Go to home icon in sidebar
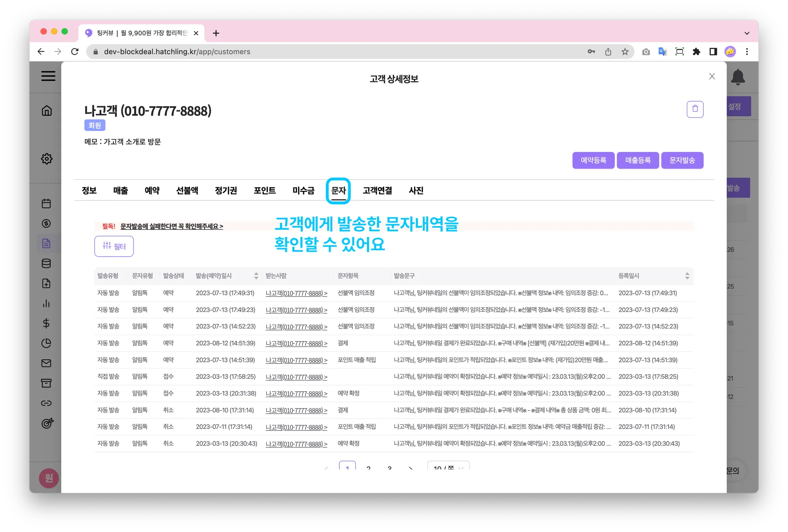 [47, 111]
